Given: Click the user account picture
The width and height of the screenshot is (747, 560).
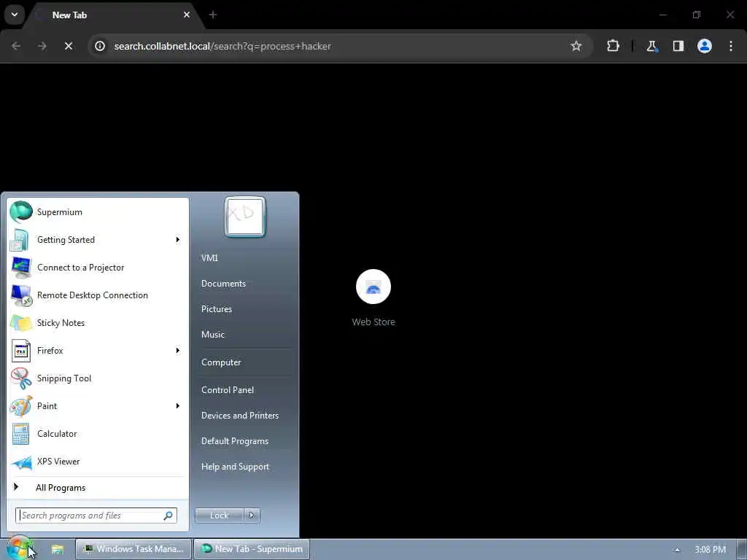Looking at the screenshot, I should click(x=245, y=217).
